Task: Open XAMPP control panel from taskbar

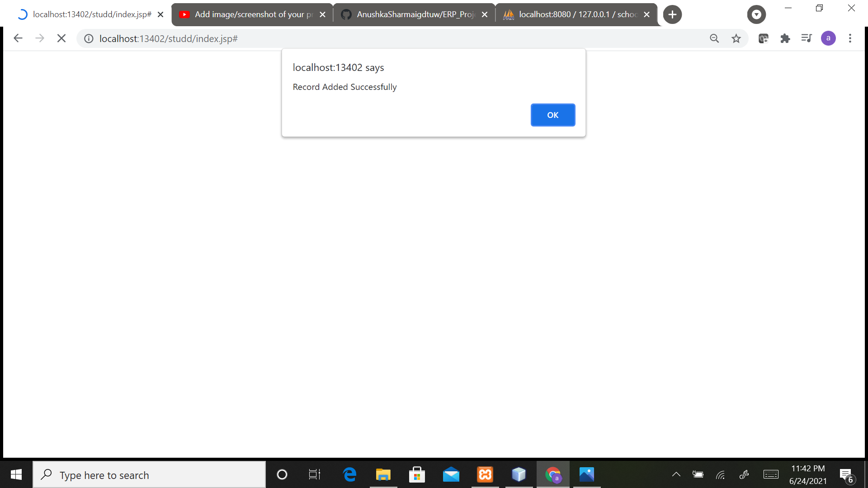Action: pos(485,474)
